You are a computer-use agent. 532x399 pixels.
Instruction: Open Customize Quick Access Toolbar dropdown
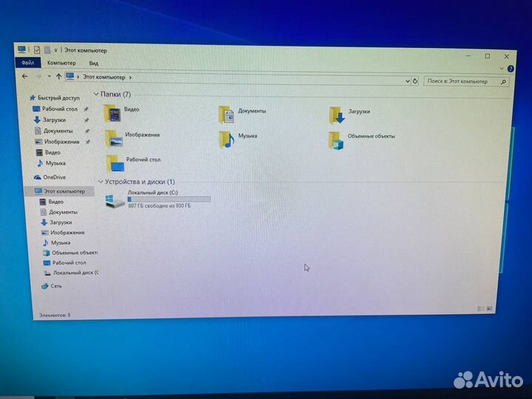[x=56, y=50]
